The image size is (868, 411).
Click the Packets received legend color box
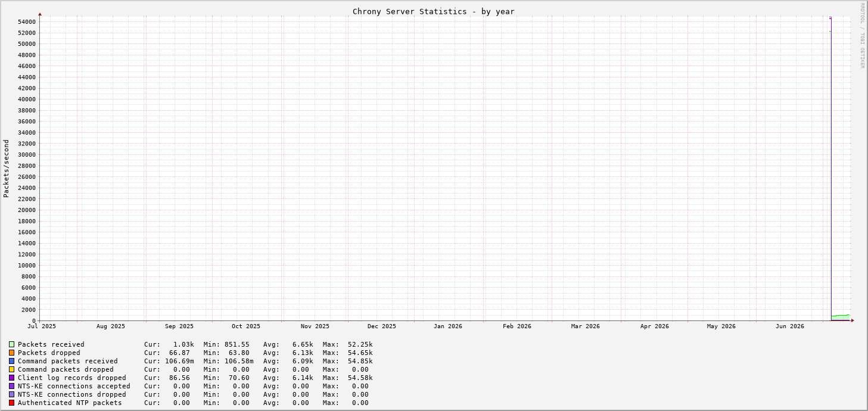pyautogui.click(x=11, y=344)
